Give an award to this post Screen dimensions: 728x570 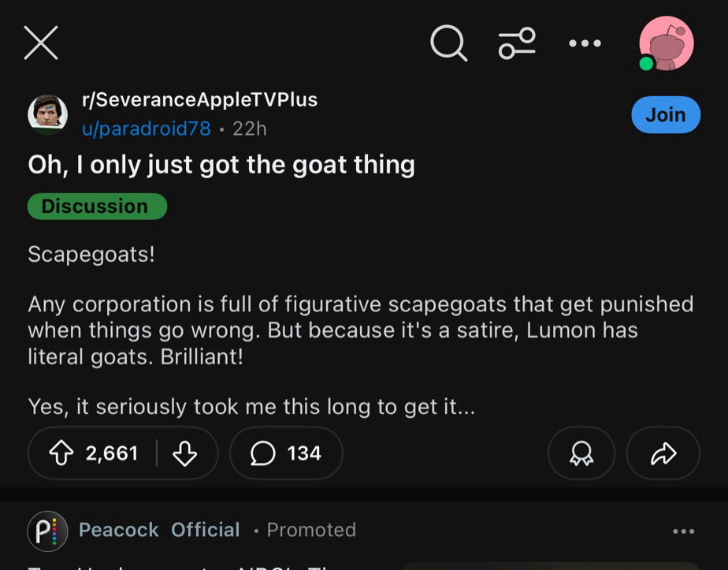(x=581, y=453)
